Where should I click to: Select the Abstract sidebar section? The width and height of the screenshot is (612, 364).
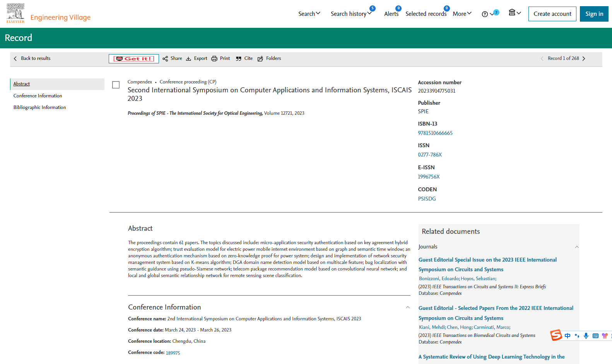click(57, 84)
